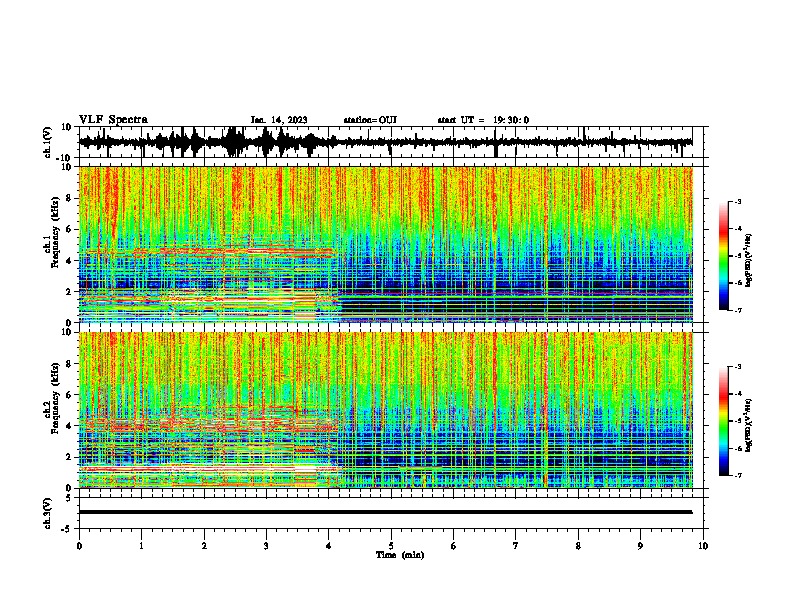Image resolution: width=792 pixels, height=612 pixels.
Task: Click the "-7" tick on the lower colorbar
Action: pos(737,475)
